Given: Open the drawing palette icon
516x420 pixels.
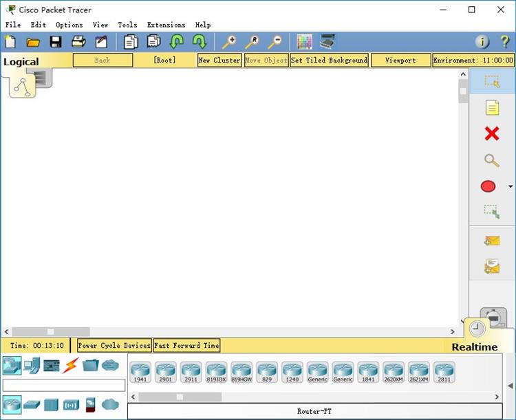Looking at the screenshot, I should [x=304, y=42].
